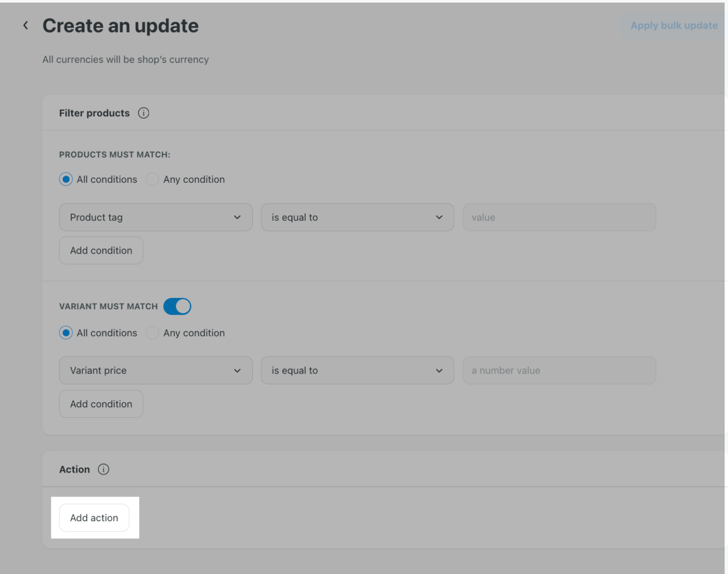Select Any condition for variant match
Viewport: 728px width, 574px height.
[x=152, y=333]
